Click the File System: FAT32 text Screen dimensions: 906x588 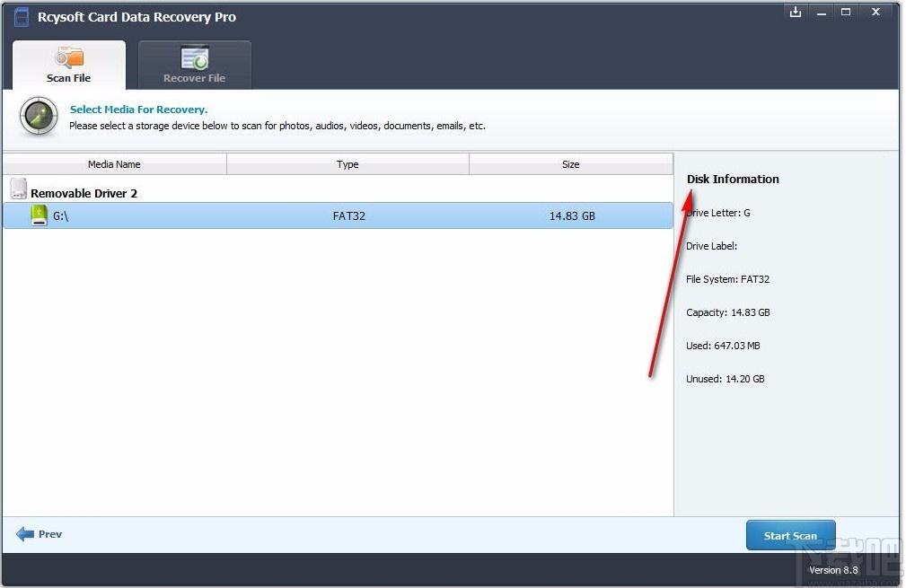tap(727, 279)
